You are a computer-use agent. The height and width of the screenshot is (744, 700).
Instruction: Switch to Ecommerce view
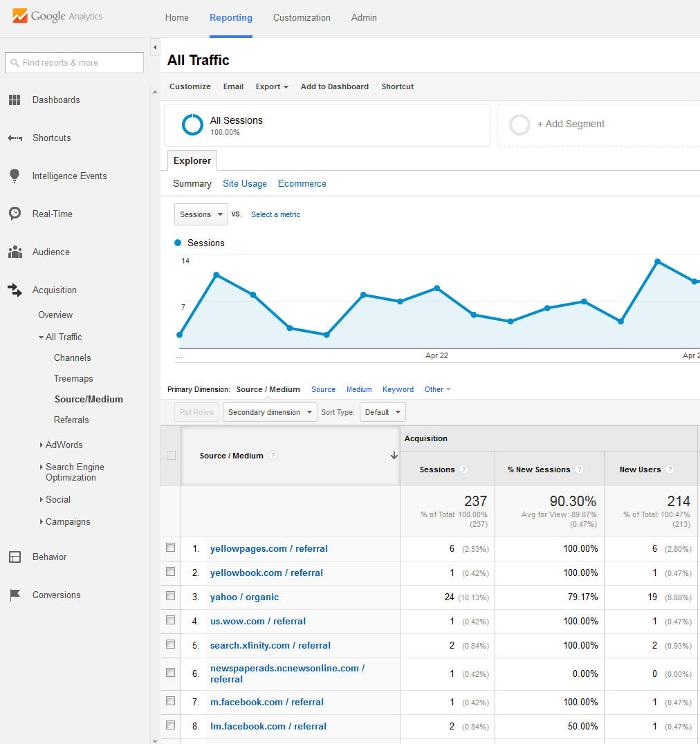click(302, 184)
